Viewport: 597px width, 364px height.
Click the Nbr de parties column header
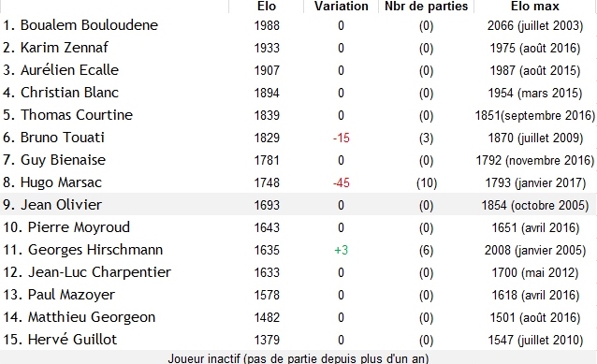pyautogui.click(x=426, y=7)
